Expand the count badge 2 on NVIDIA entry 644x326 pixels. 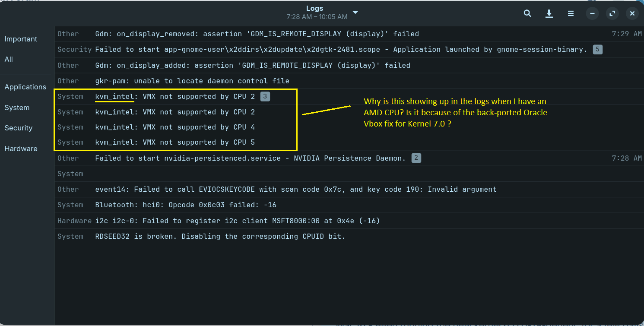(x=416, y=158)
